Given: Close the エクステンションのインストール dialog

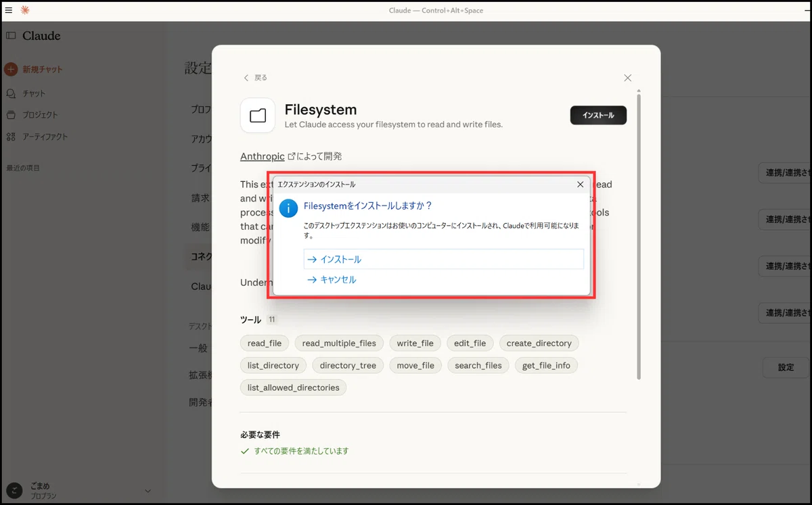Looking at the screenshot, I should point(580,185).
